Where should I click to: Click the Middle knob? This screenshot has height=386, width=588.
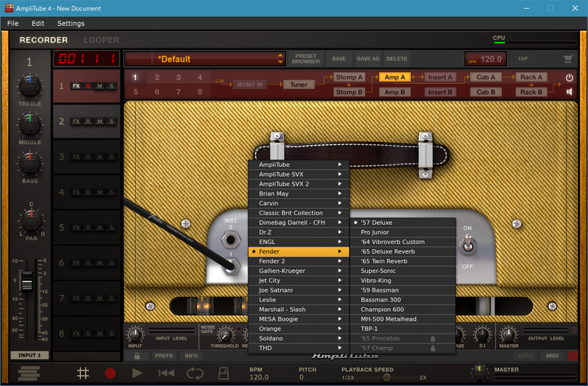pyautogui.click(x=29, y=125)
